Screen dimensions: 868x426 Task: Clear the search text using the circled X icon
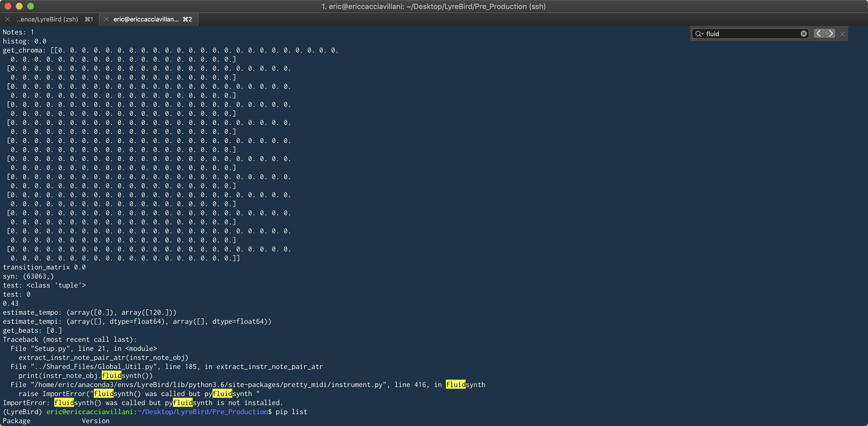point(804,33)
